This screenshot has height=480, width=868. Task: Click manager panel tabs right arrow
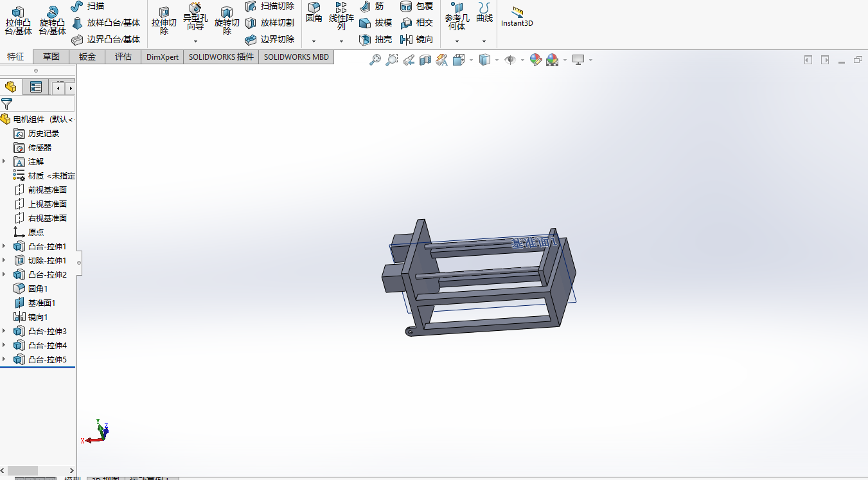[x=71, y=88]
